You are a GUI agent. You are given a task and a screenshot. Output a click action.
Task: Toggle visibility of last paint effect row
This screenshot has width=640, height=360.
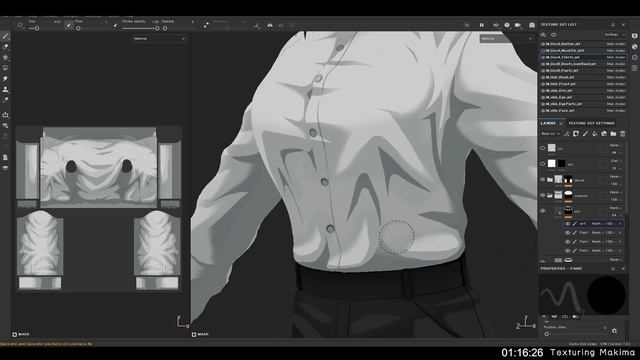point(567,251)
